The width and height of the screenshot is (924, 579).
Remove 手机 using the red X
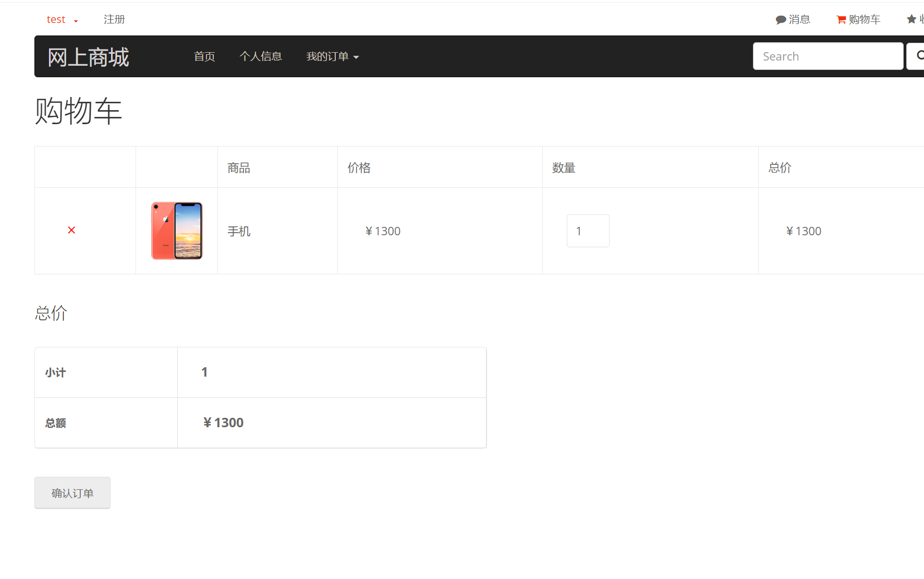[71, 230]
